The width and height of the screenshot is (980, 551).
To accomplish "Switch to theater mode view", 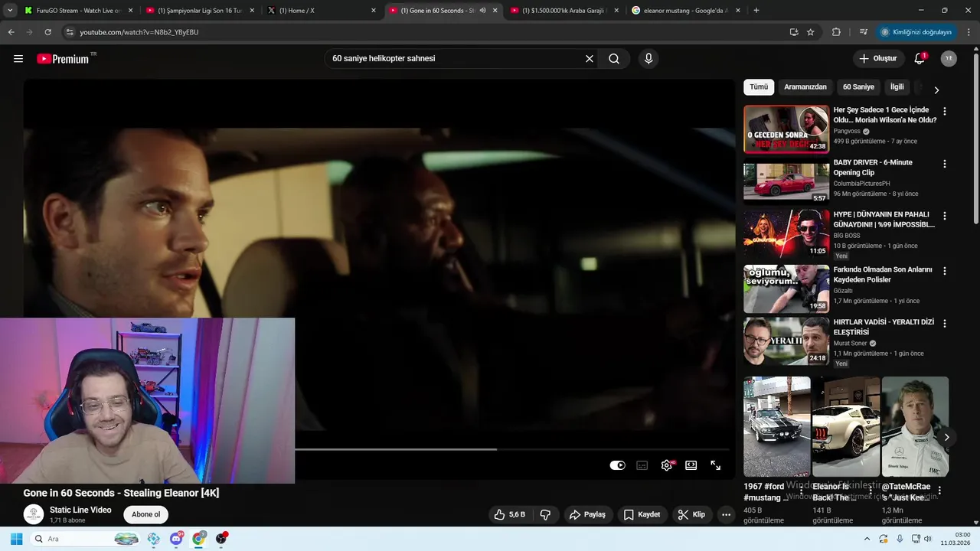I will [691, 465].
